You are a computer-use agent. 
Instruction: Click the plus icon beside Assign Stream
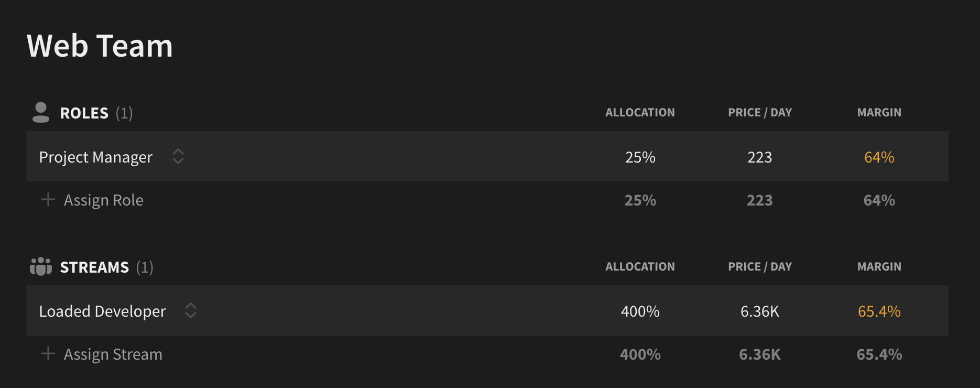click(x=48, y=353)
